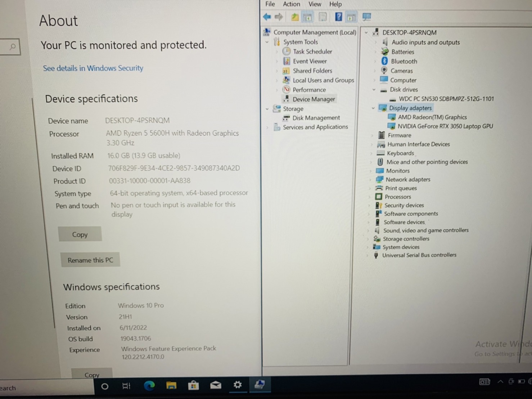Open Settings from the taskbar
This screenshot has height=399, width=532.
(238, 385)
